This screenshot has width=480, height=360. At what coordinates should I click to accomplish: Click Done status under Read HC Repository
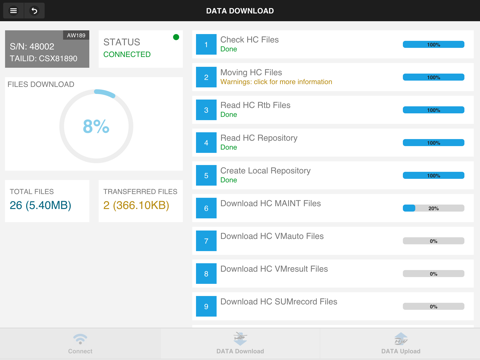229,147
